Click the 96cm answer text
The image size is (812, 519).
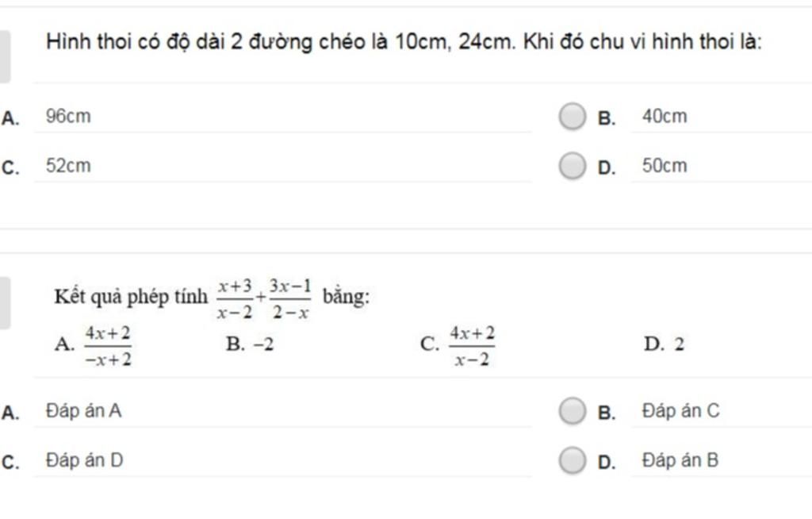click(x=68, y=117)
